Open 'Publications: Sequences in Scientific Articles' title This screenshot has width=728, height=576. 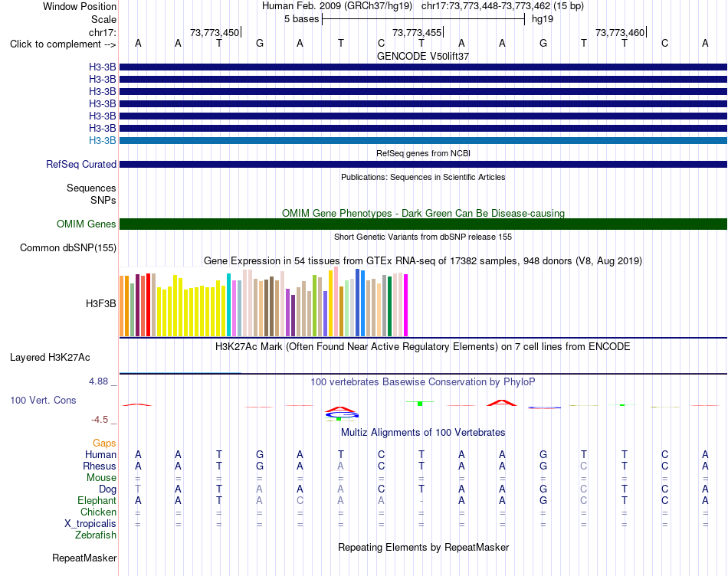[423, 177]
